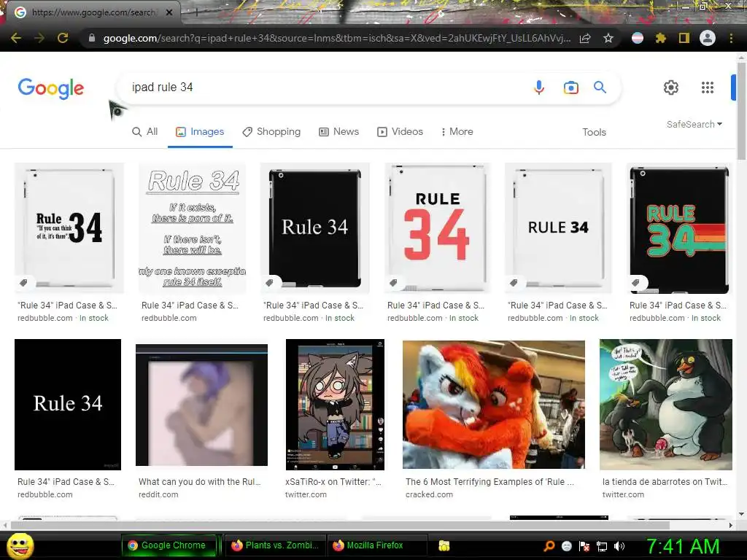
Task: Click the Chrome address bar URL
Action: click(336, 38)
